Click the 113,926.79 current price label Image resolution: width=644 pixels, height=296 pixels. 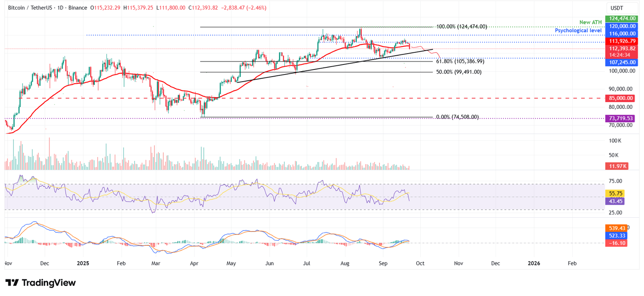tap(621, 41)
